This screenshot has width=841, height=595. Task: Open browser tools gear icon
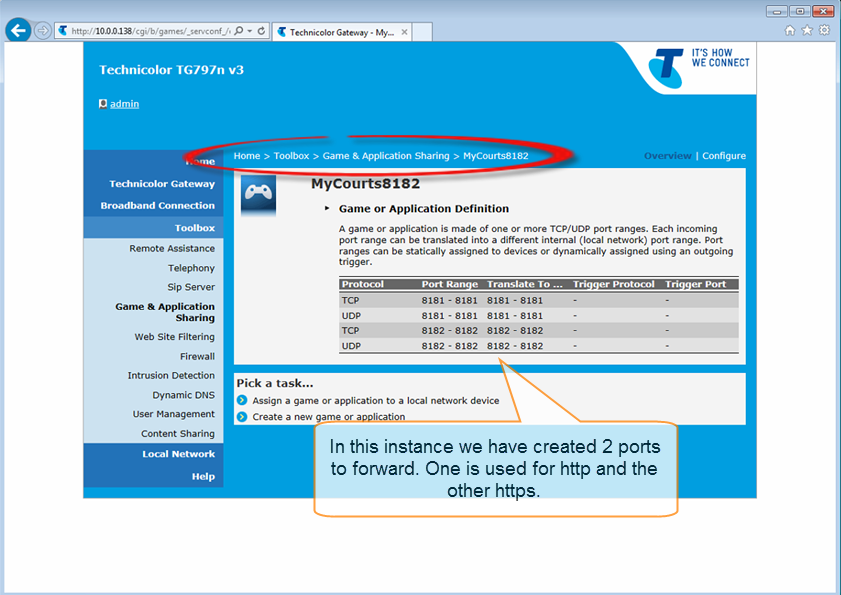coord(824,31)
